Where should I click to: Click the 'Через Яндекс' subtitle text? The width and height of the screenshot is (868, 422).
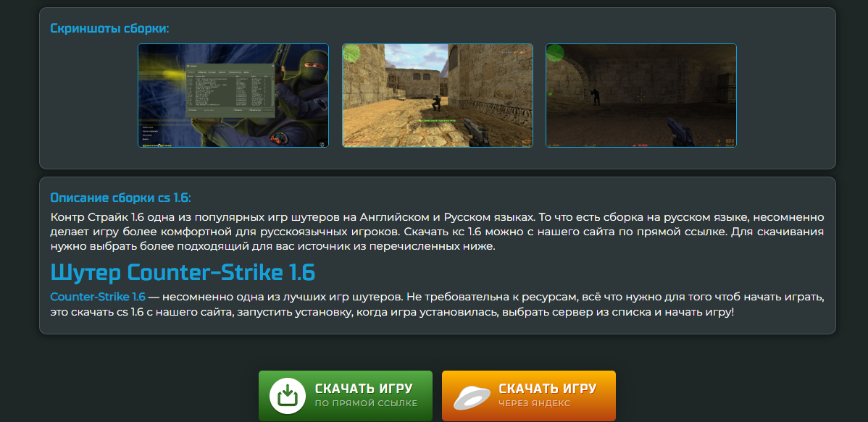click(x=534, y=403)
